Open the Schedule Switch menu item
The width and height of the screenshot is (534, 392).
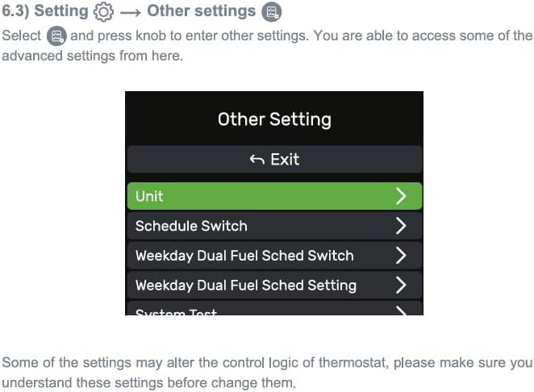click(274, 226)
